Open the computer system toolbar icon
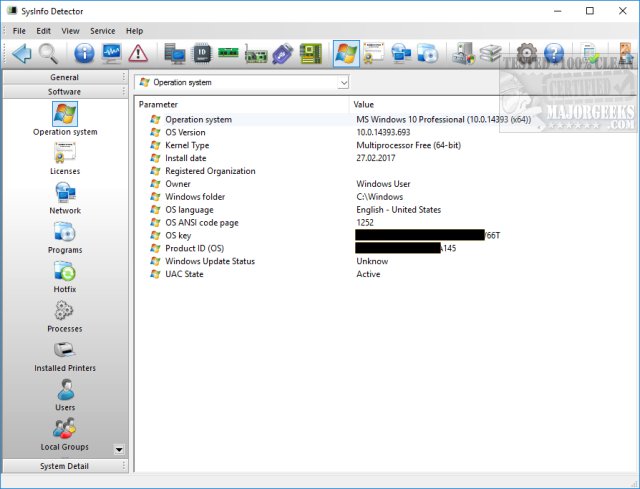The image size is (640, 489). 175,53
